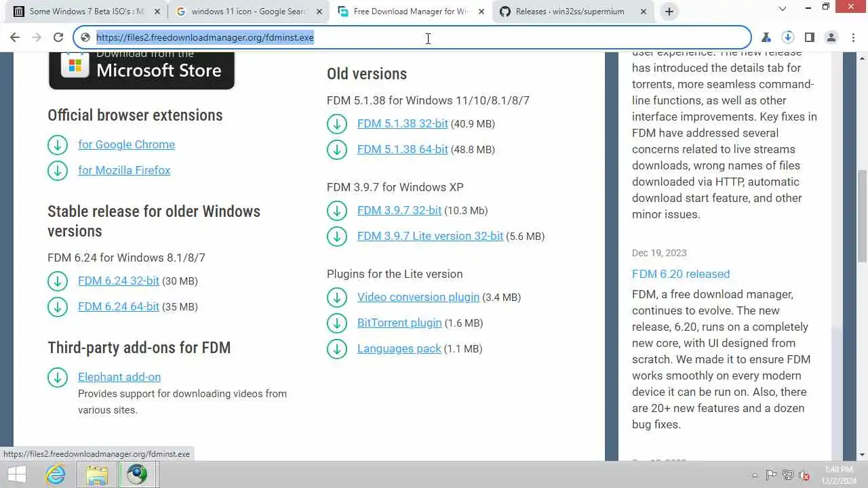Download FDM 3.9.7 32-bit link
The image size is (868, 488).
point(399,210)
